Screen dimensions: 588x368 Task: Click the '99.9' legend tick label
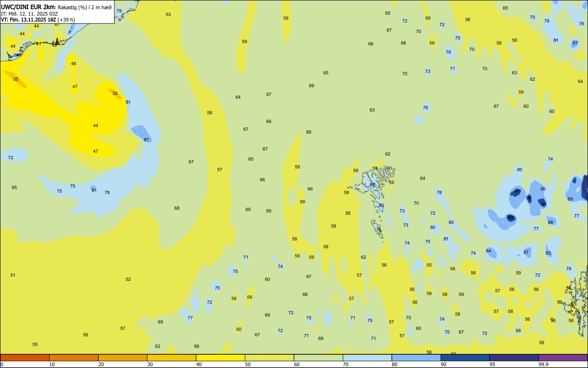(x=543, y=364)
